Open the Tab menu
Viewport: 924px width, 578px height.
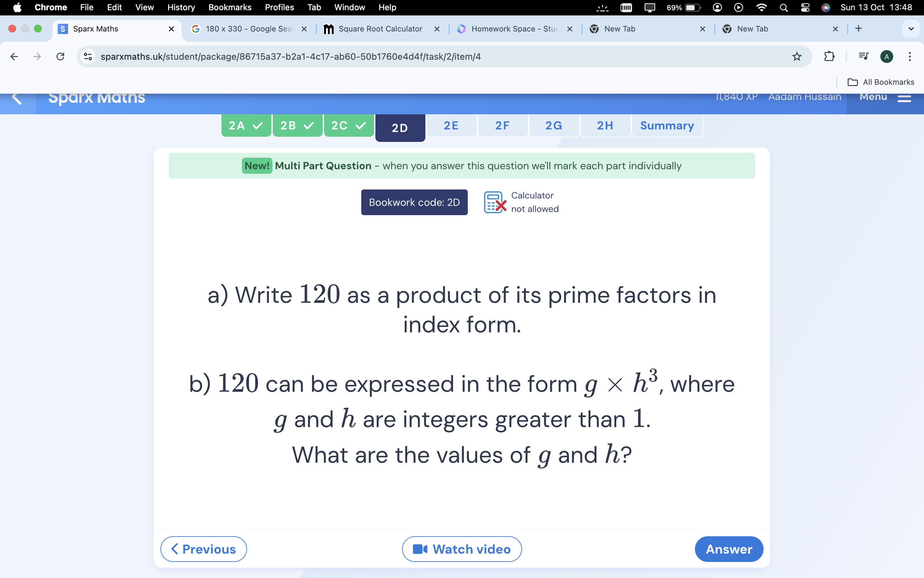coord(314,7)
